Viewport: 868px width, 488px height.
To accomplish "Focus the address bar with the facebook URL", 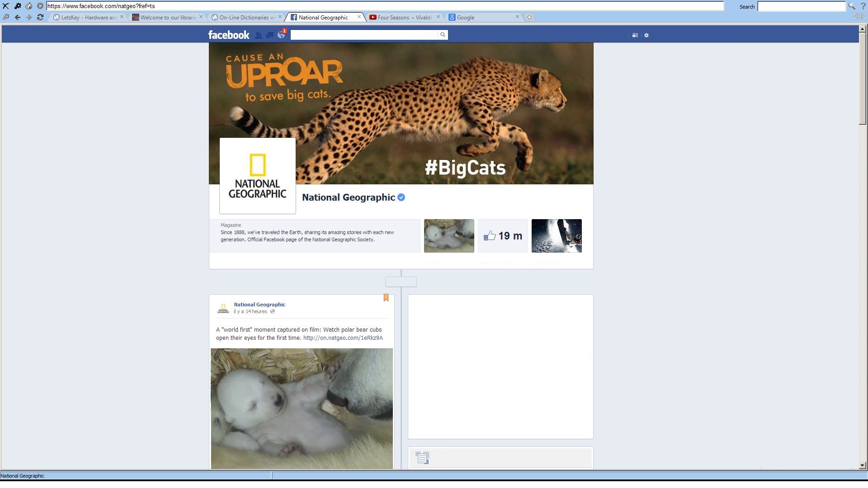I will coord(385,6).
